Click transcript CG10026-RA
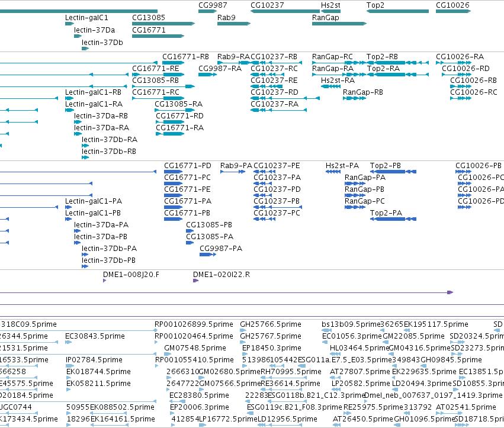504x428 pixels. tap(460, 57)
